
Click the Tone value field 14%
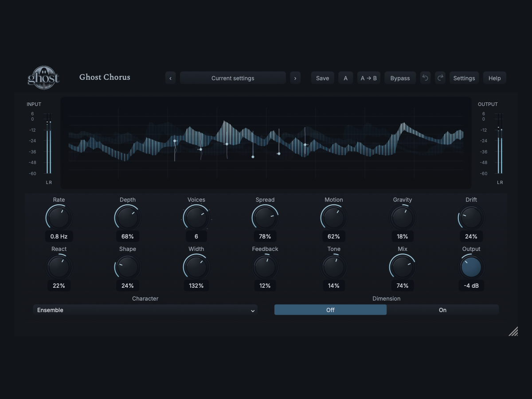333,286
